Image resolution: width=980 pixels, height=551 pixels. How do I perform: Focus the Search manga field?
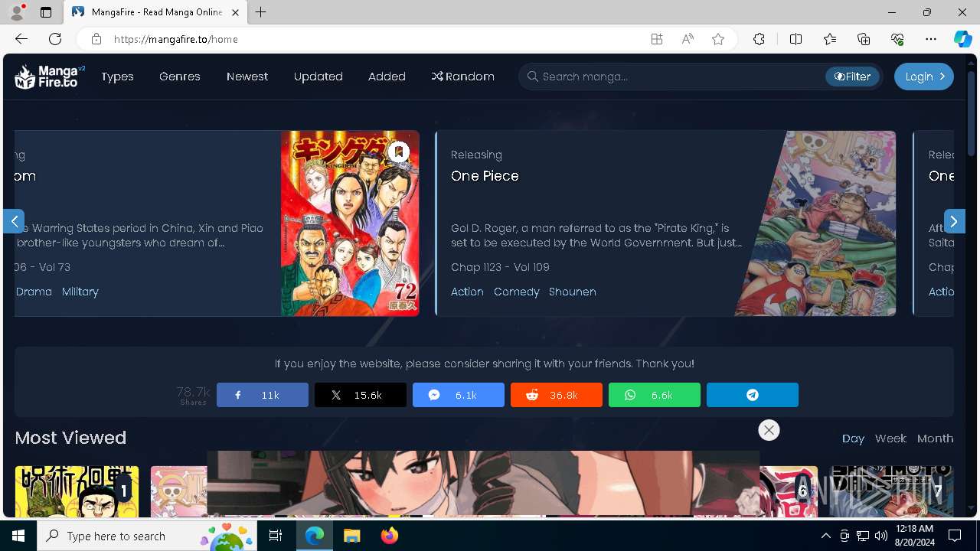tap(674, 77)
